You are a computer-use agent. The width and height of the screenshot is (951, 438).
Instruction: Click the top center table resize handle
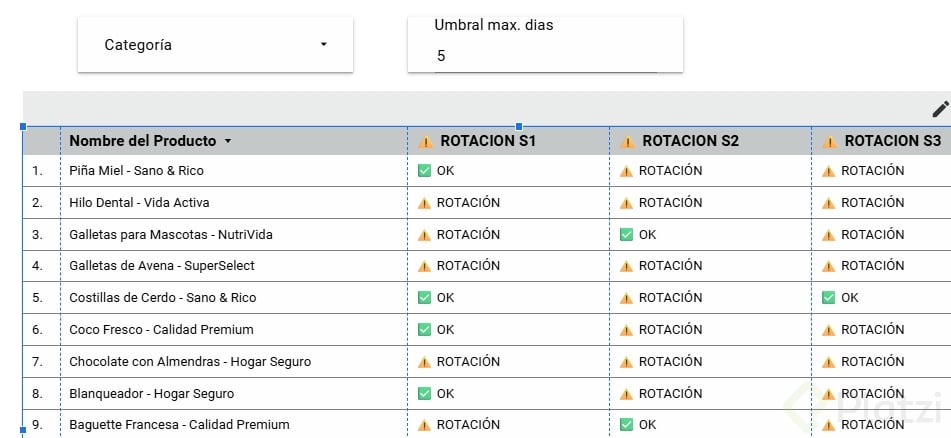518,126
